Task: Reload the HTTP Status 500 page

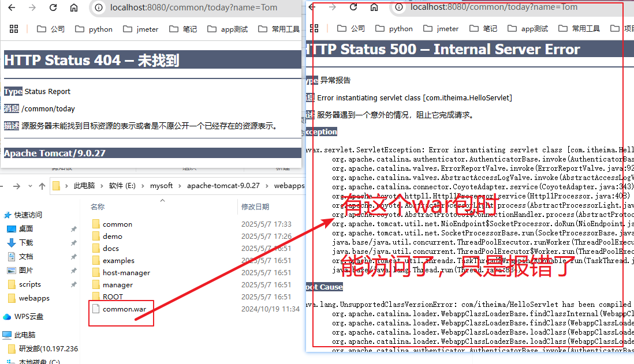Action: pyautogui.click(x=353, y=7)
